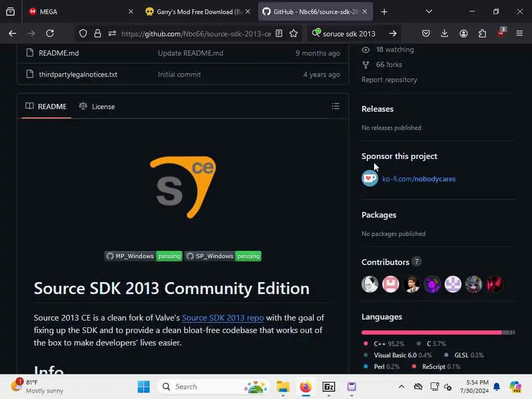View site security lock info
Viewport: 532px width, 399px height.
(x=98, y=33)
